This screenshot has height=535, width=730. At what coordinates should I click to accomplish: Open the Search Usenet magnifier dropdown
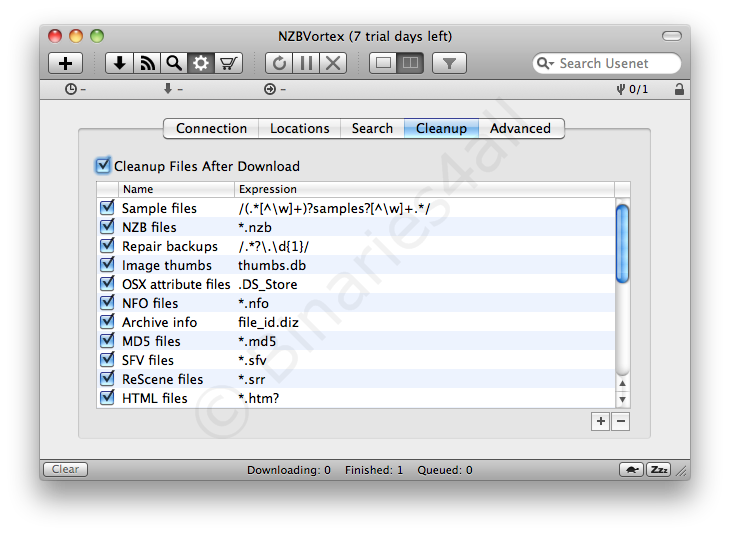pyautogui.click(x=546, y=63)
